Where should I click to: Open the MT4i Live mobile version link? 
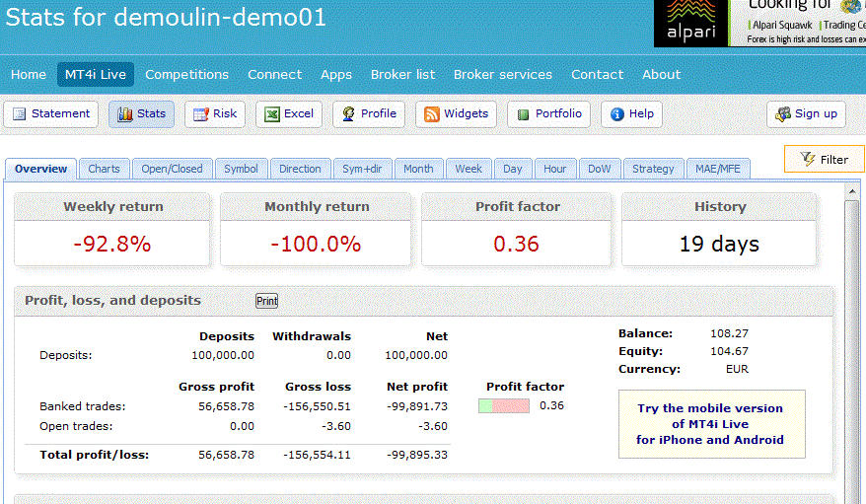point(710,424)
